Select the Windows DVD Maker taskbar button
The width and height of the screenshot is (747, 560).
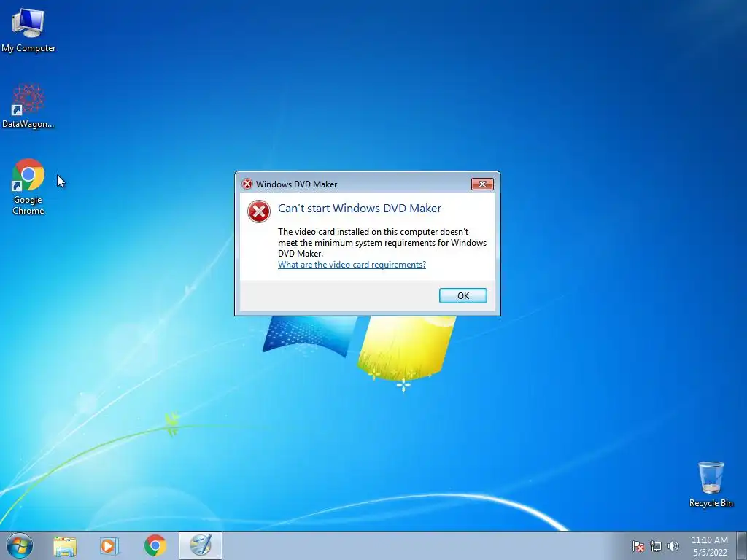click(201, 545)
